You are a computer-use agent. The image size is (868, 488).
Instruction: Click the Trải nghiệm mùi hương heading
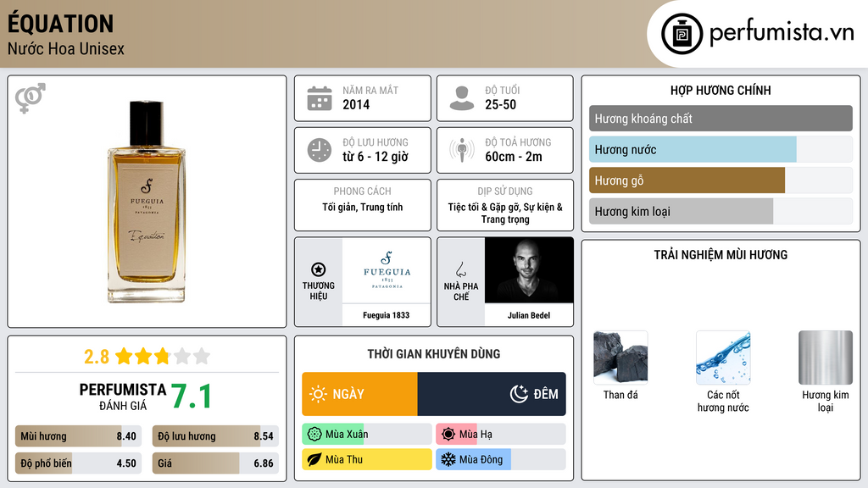721,255
